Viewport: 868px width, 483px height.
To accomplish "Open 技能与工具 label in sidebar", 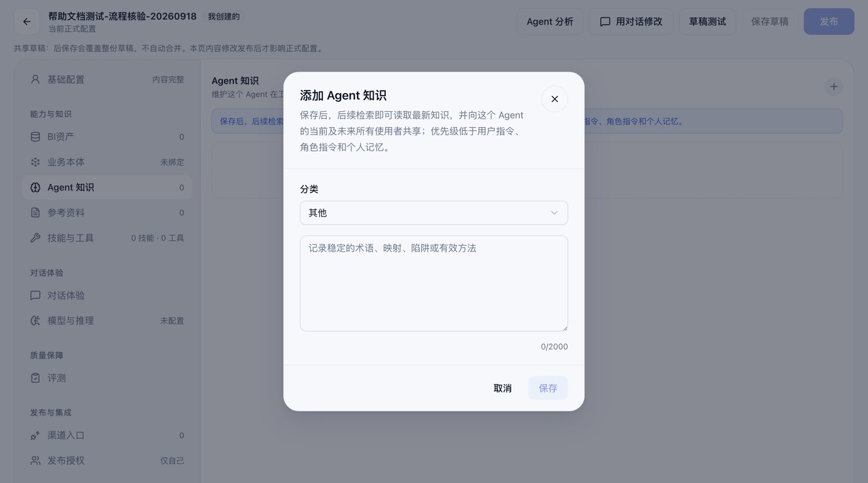I will [x=70, y=238].
